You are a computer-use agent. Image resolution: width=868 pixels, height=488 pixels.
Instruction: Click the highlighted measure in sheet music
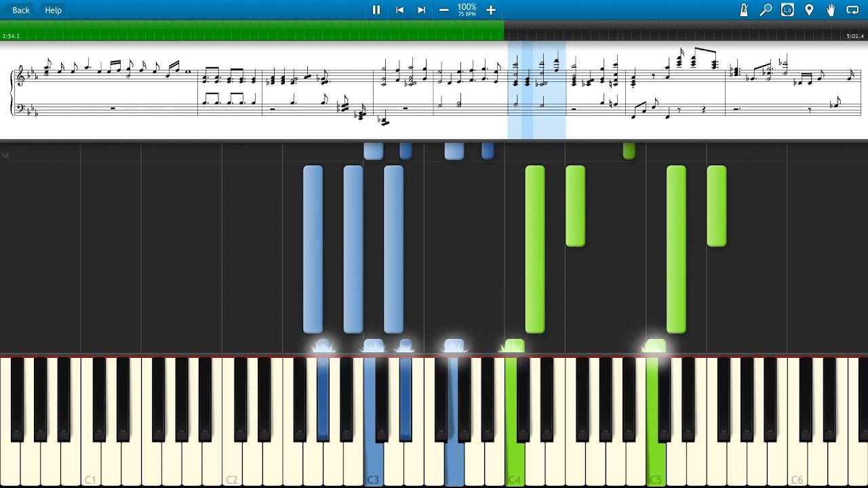coord(536,89)
